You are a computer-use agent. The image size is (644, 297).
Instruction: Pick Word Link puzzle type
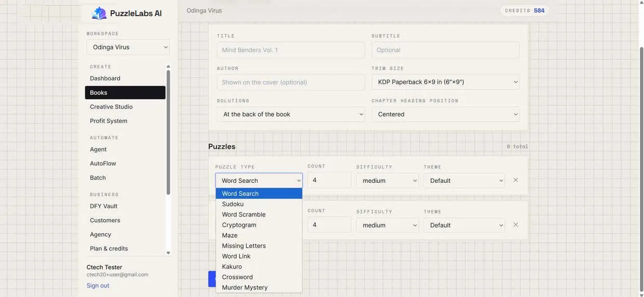259,256
